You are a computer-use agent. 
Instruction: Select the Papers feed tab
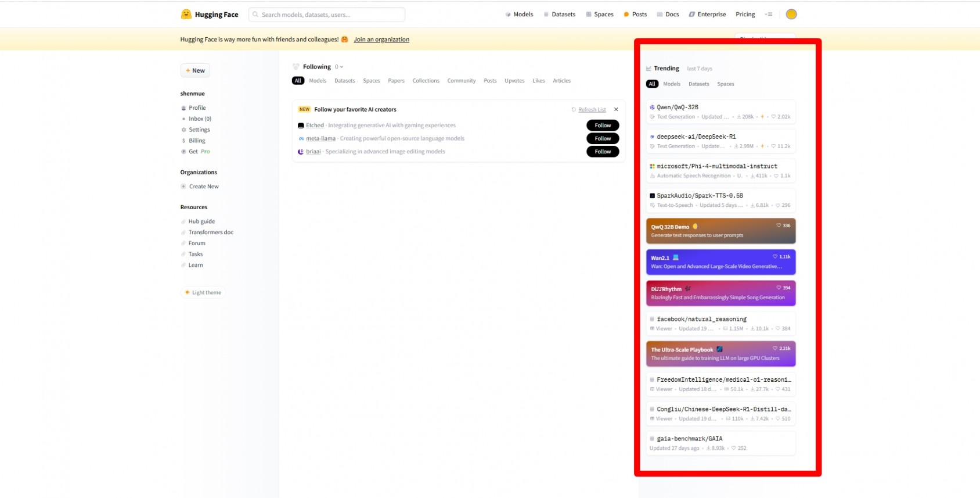(397, 81)
